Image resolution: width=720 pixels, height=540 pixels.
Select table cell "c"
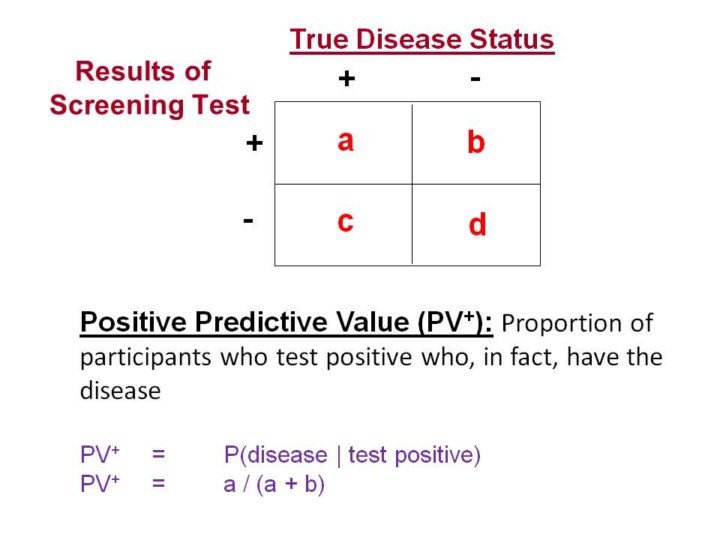(345, 221)
